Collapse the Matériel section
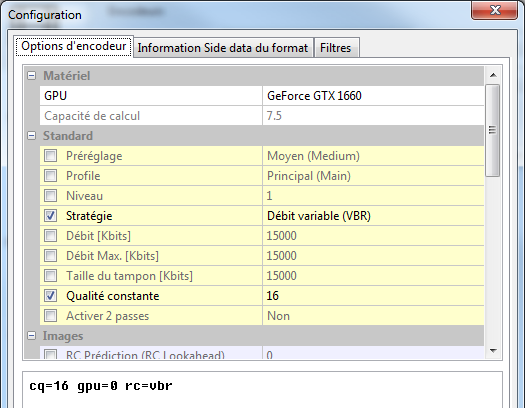This screenshot has height=408, width=525. pos(31,76)
